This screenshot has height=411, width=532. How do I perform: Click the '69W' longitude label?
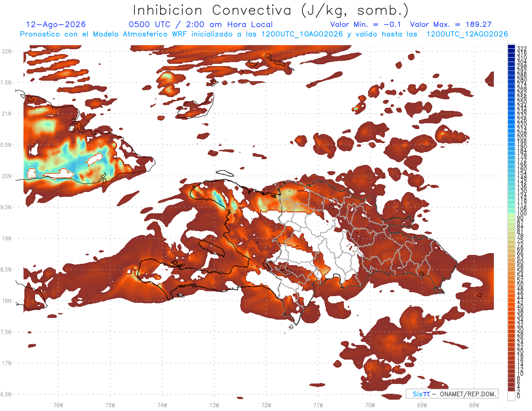[x=422, y=405]
